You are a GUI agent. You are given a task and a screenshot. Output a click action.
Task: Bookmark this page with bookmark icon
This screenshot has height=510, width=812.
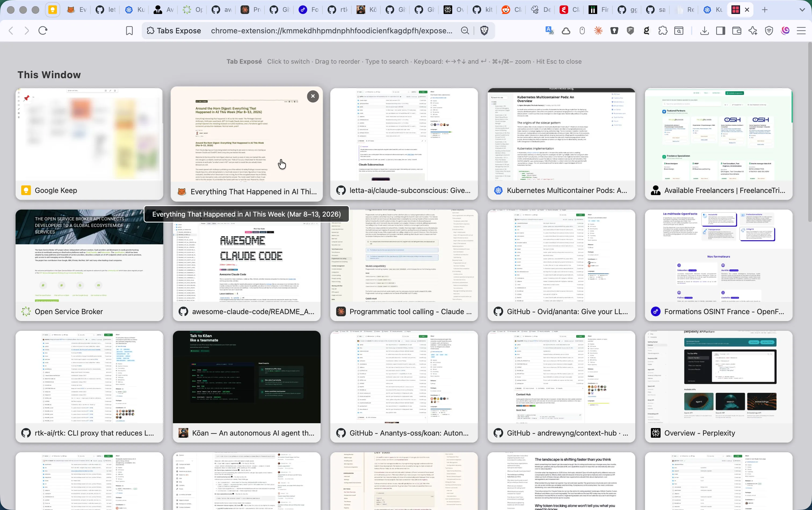click(x=129, y=31)
